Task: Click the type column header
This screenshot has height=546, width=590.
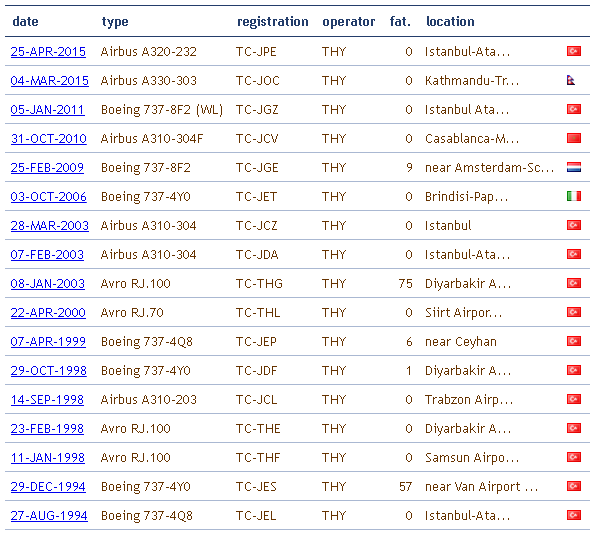Action: tap(115, 22)
